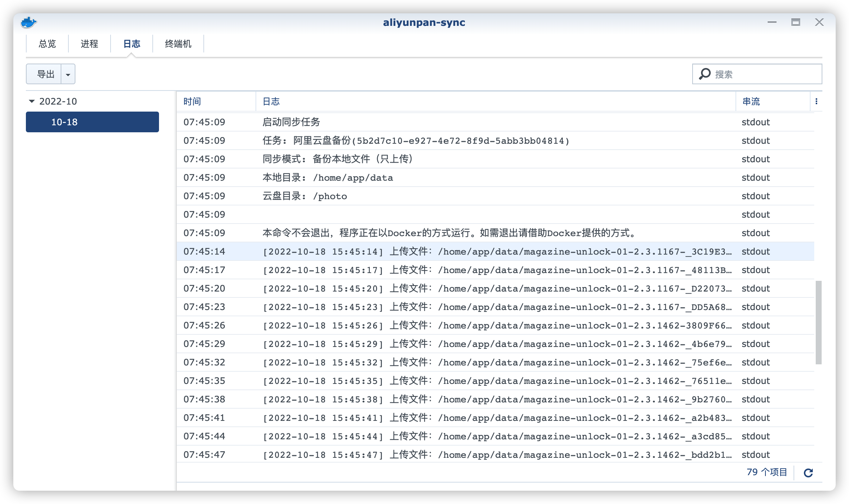Select the 07:45:20 upload log row
Screen dimensions: 849x504
click(495, 288)
